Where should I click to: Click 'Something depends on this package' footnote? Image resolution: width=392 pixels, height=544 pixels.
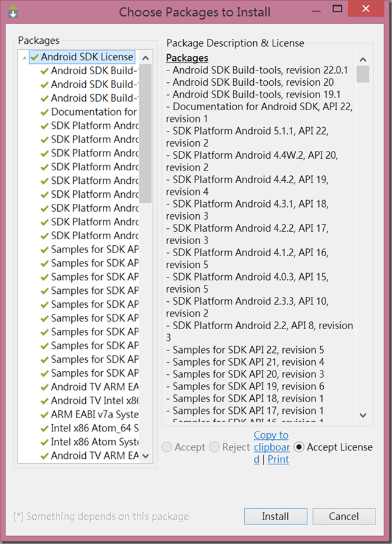[101, 517]
